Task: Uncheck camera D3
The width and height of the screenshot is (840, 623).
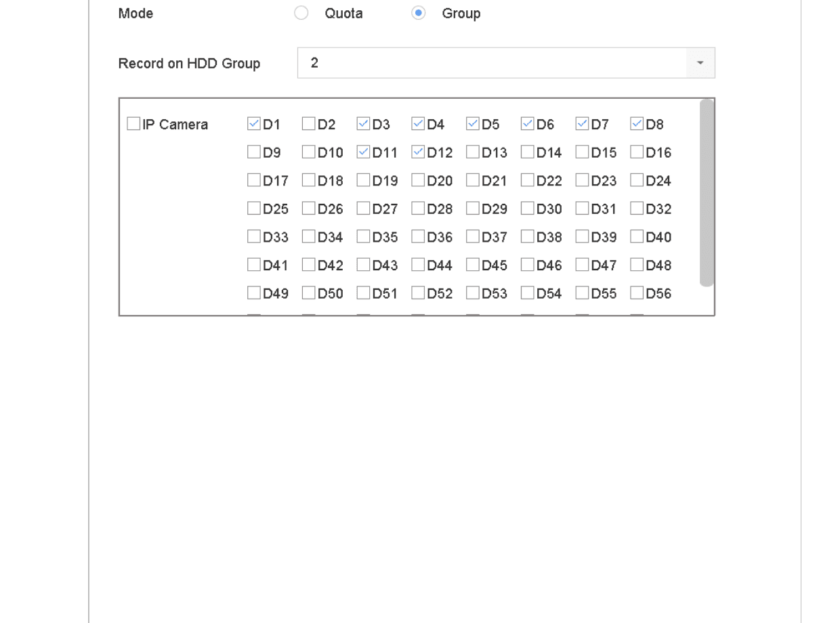Action: pos(363,124)
